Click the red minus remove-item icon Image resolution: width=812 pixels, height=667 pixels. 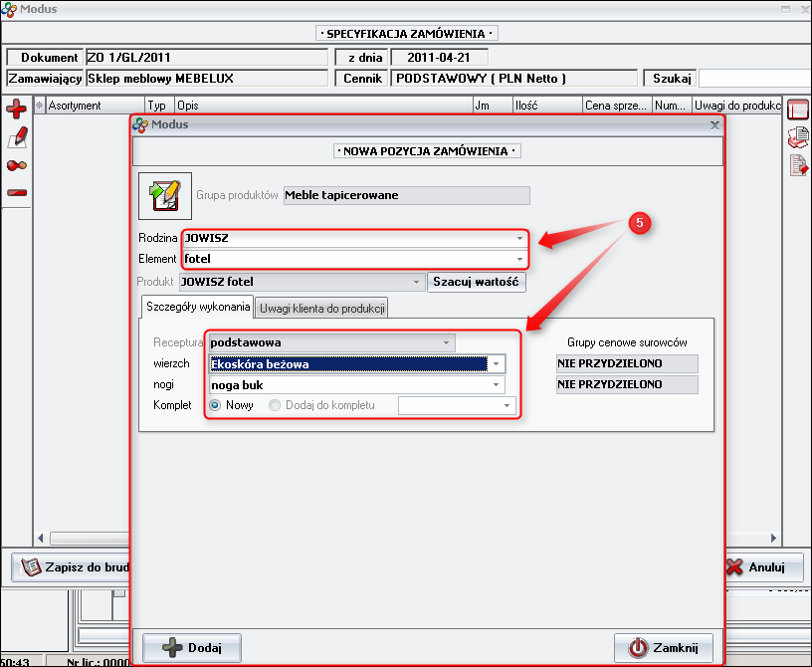16,192
